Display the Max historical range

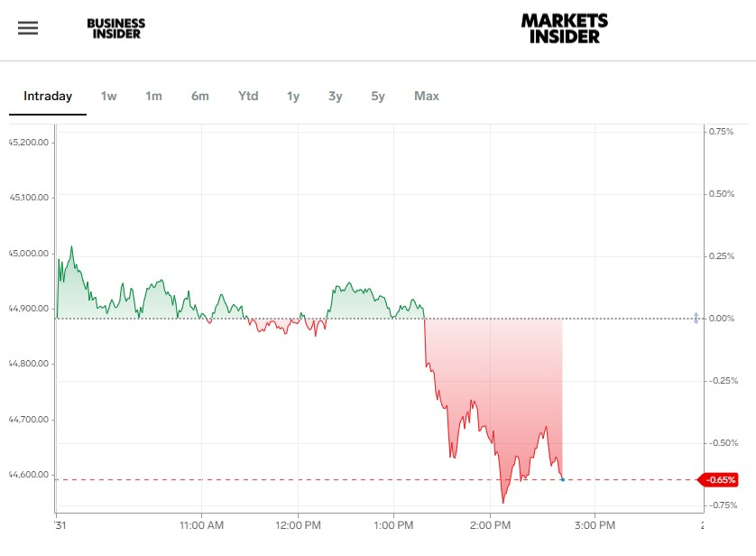point(427,96)
